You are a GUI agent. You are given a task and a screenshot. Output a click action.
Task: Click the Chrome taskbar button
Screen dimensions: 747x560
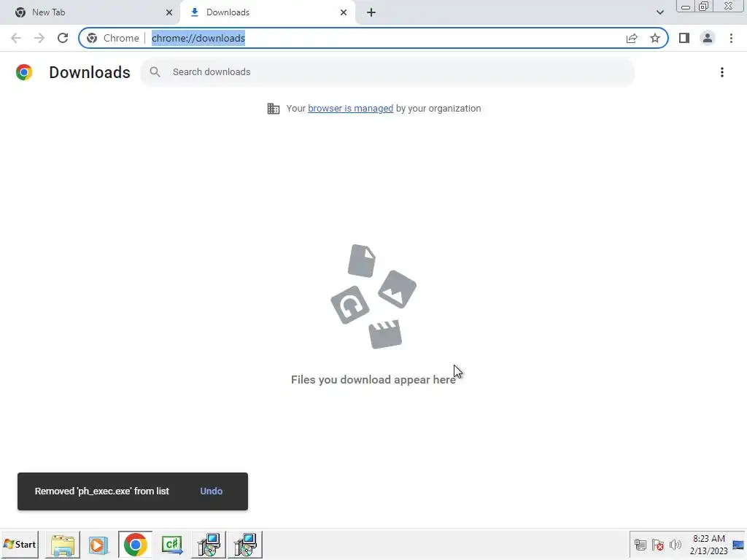[x=135, y=544]
